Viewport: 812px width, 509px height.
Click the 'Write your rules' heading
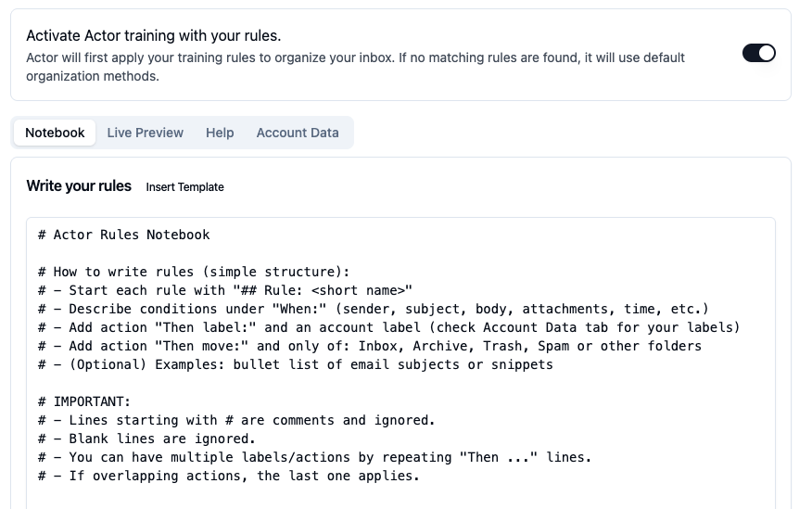pos(79,185)
